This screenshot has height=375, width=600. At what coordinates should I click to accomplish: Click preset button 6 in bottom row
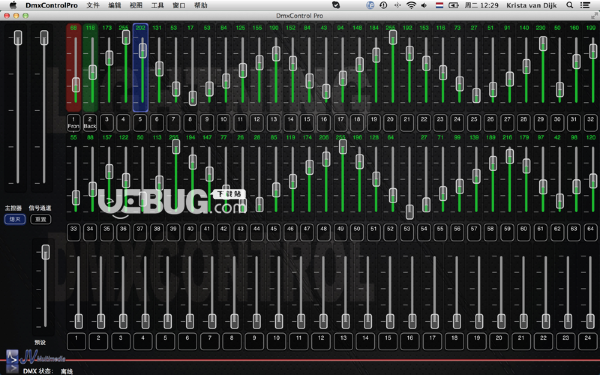coord(188,341)
